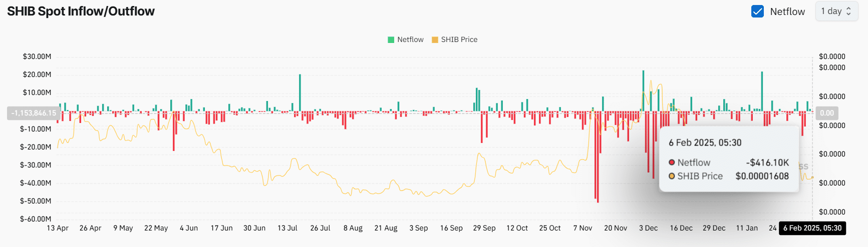Click the 29 Sep date on the x-axis
The image size is (868, 247).
(x=484, y=228)
